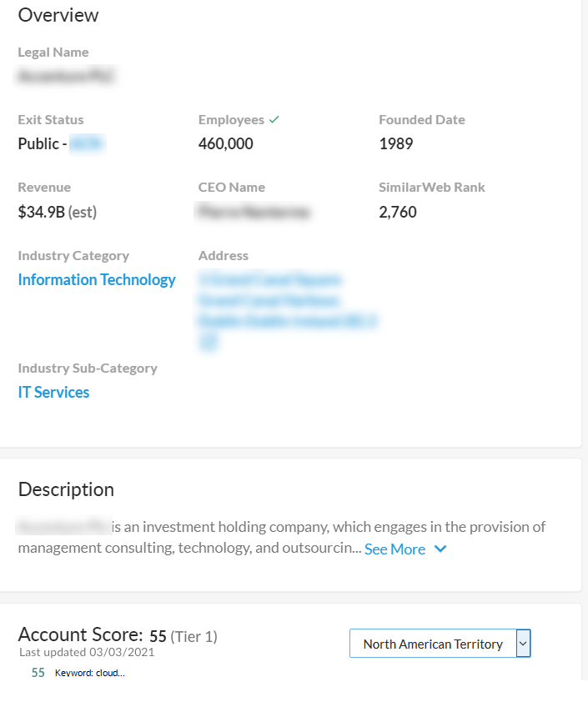
Task: Click the $34.9B revenue figure
Action: coord(42,212)
